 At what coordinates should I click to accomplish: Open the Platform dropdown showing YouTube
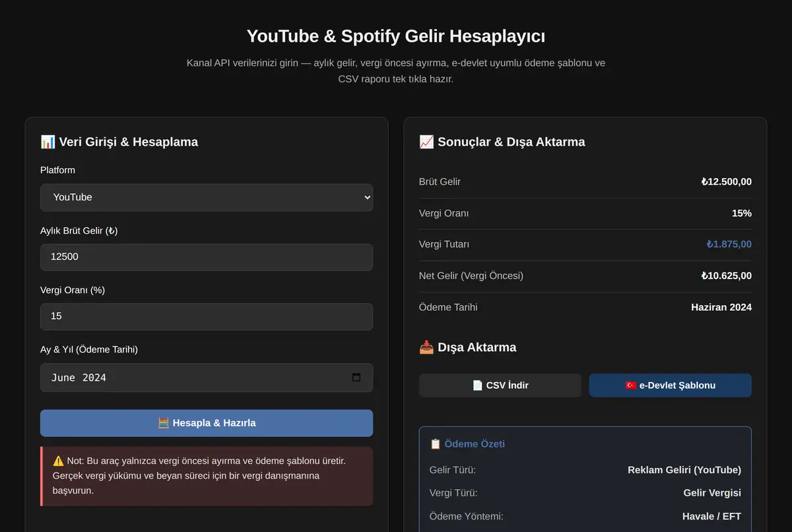207,197
